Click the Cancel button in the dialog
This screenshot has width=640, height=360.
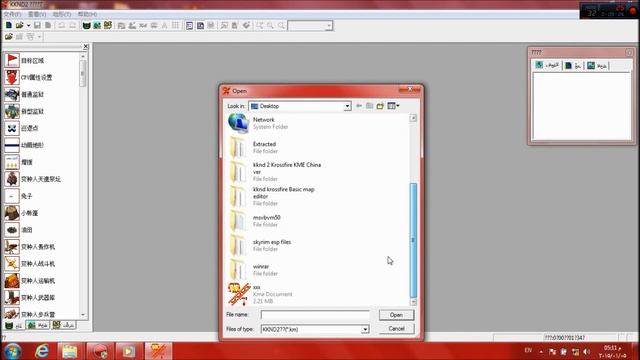[396, 329]
